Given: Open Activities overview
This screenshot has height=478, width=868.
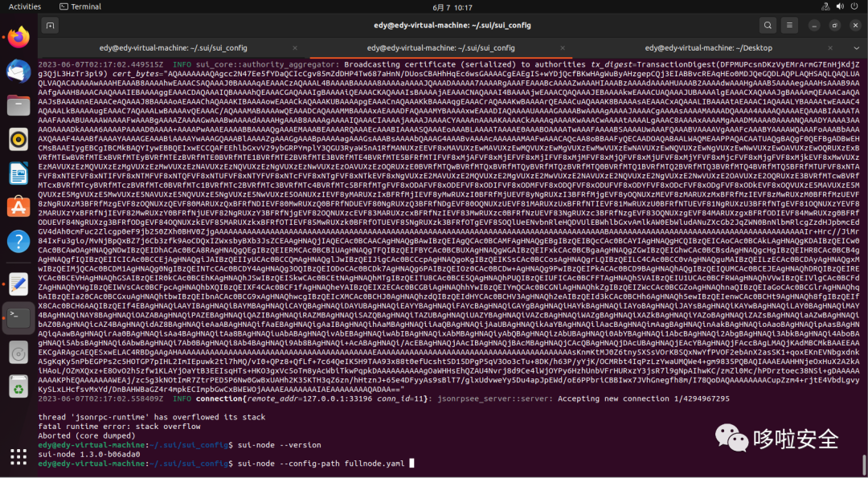Looking at the screenshot, I should coord(25,6).
